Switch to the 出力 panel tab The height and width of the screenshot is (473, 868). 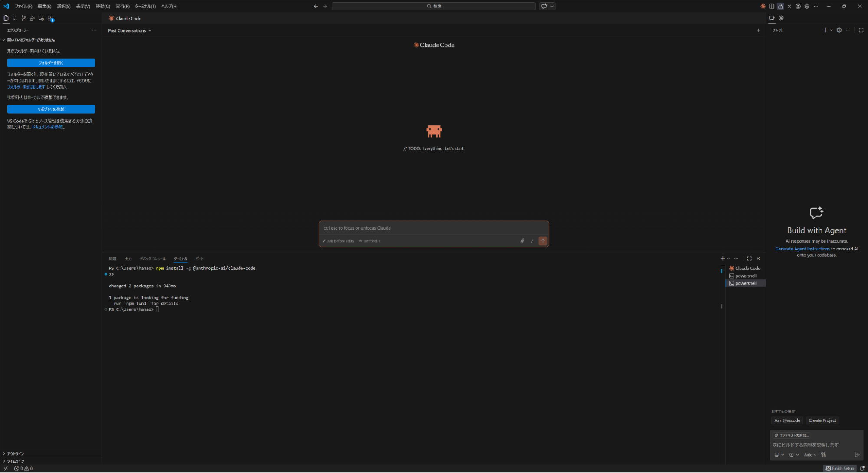(x=128, y=259)
